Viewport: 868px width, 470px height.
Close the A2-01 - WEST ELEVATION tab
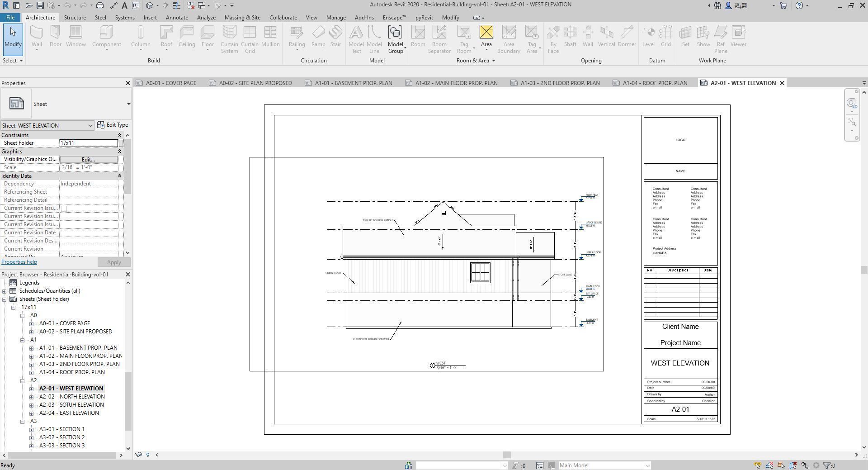[x=782, y=83]
